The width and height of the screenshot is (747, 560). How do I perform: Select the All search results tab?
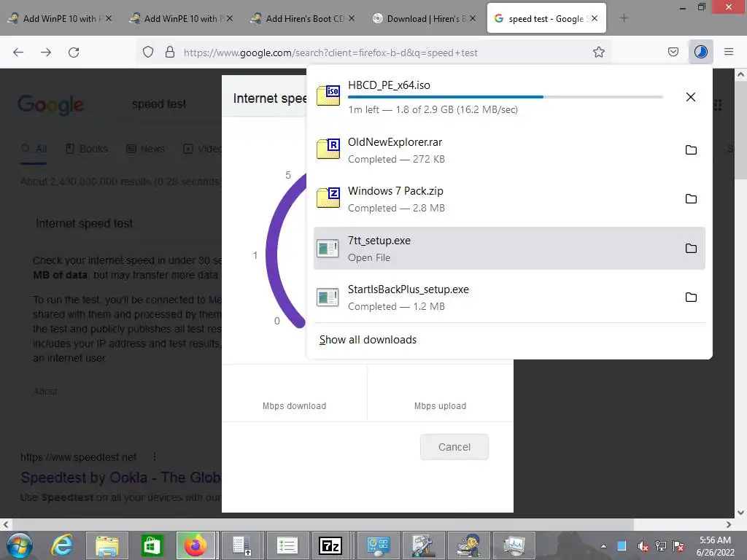click(x=34, y=149)
